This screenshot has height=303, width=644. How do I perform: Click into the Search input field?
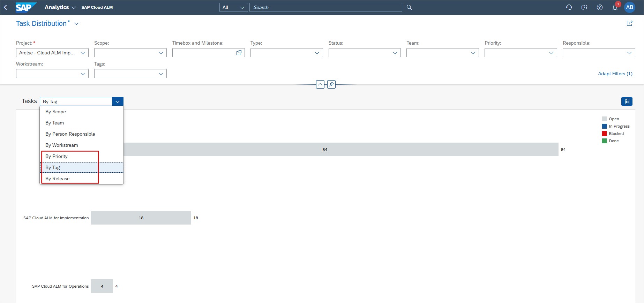click(x=325, y=7)
